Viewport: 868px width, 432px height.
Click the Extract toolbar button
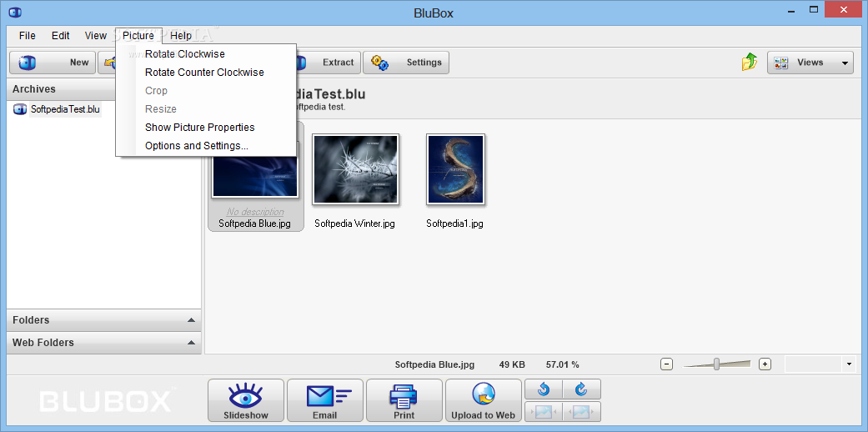coord(329,63)
